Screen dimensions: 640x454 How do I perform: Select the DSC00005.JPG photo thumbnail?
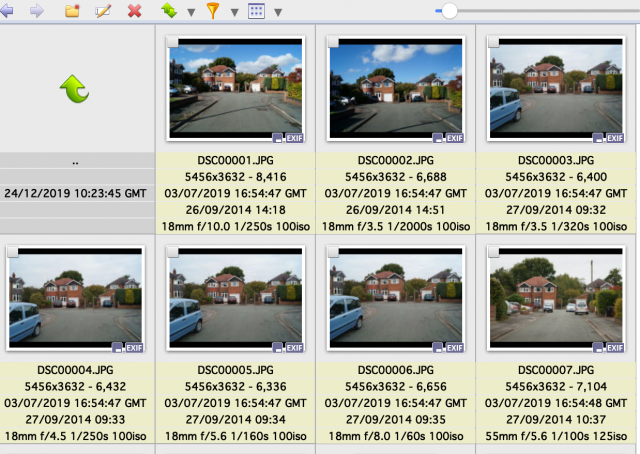point(236,298)
